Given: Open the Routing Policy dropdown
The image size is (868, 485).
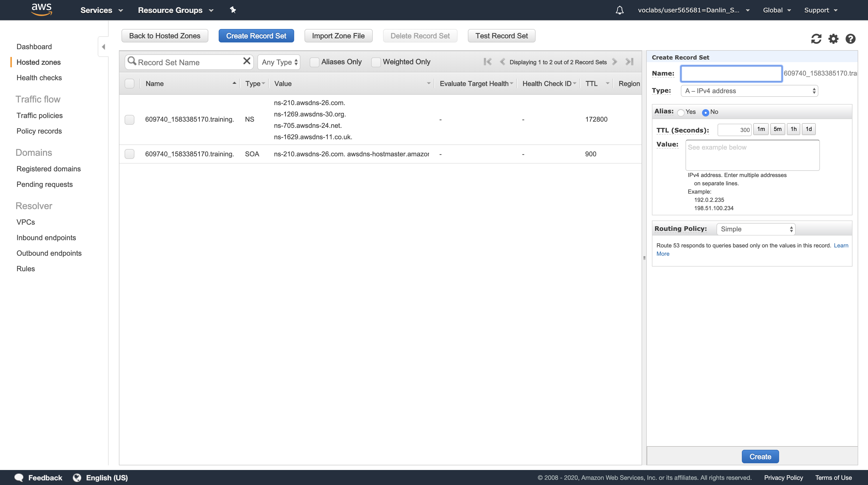Looking at the screenshot, I should click(756, 229).
